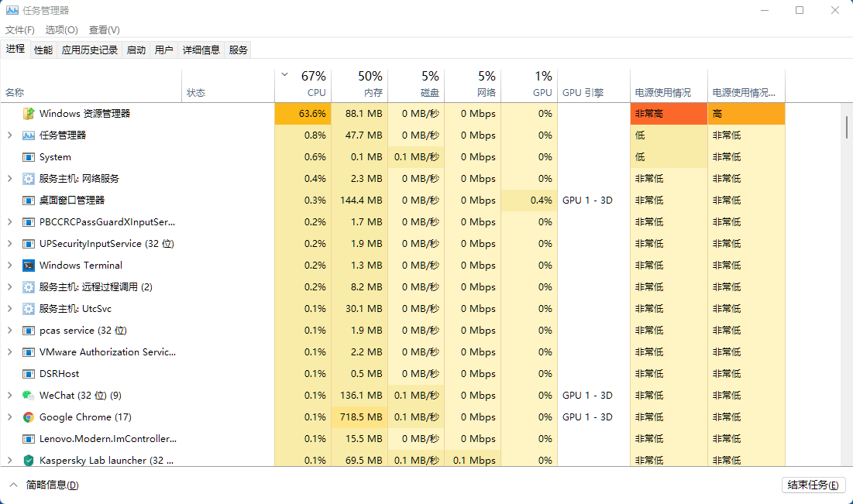
Task: Click the process list vertical scrollbar thumb
Action: pos(847,126)
